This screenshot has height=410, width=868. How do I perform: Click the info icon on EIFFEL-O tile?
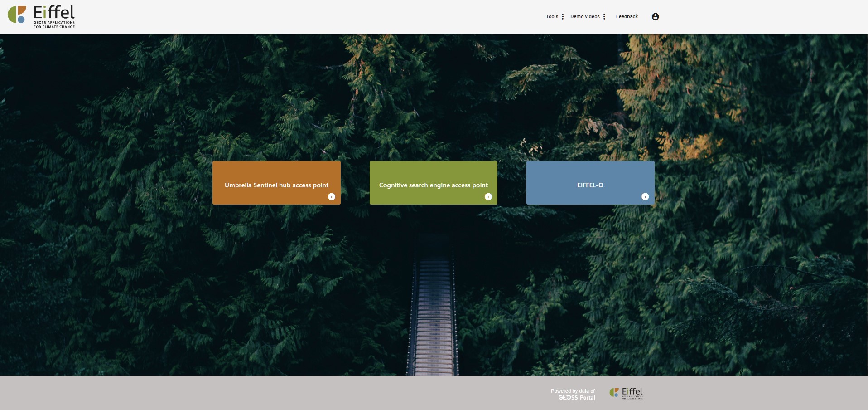pos(645,196)
